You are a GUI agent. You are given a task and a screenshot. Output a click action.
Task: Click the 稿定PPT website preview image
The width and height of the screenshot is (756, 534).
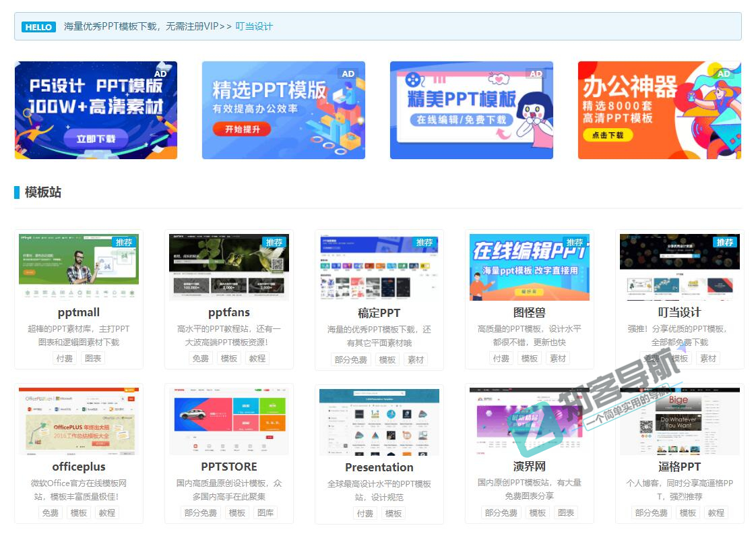[x=379, y=268]
